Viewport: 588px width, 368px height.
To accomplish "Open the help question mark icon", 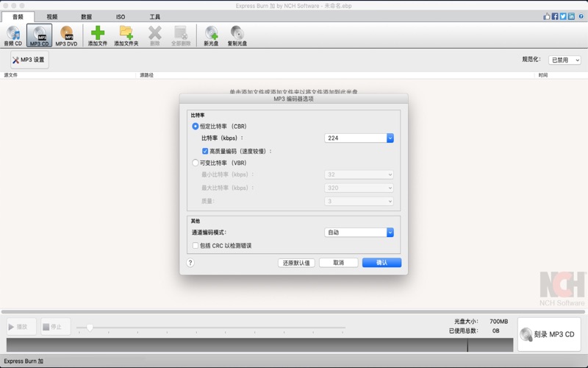I will pyautogui.click(x=190, y=263).
